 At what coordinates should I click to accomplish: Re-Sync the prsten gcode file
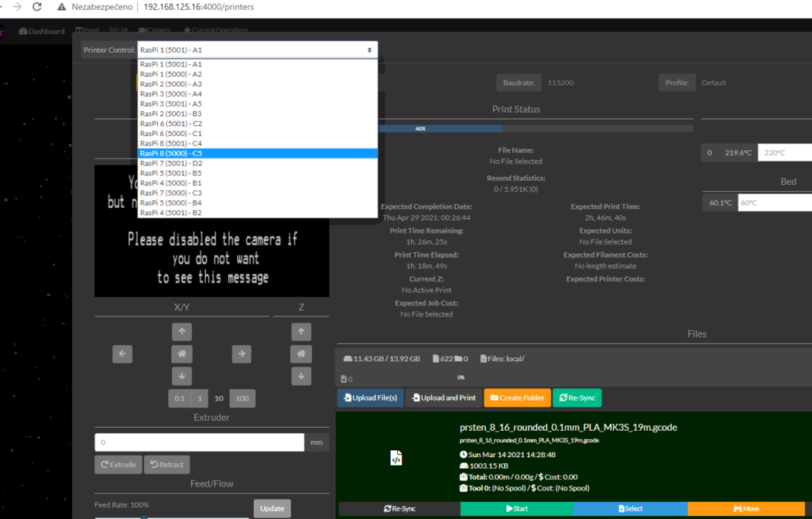coord(399,509)
